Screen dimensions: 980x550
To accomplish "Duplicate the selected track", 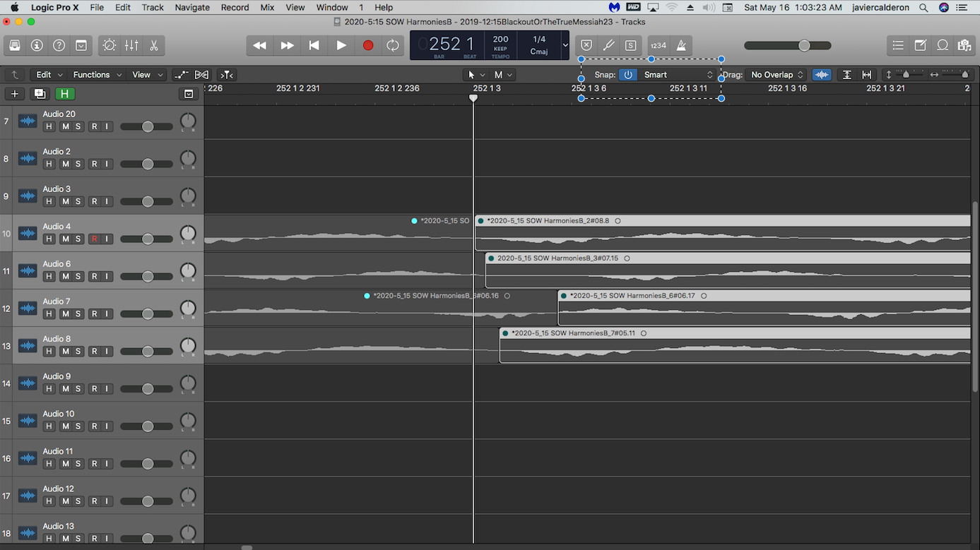I will point(40,94).
